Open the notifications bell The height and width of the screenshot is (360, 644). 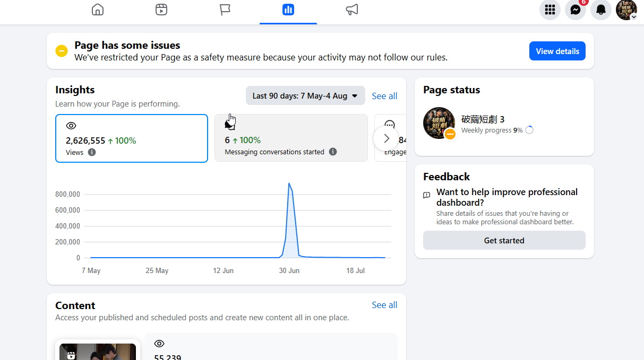601,10
